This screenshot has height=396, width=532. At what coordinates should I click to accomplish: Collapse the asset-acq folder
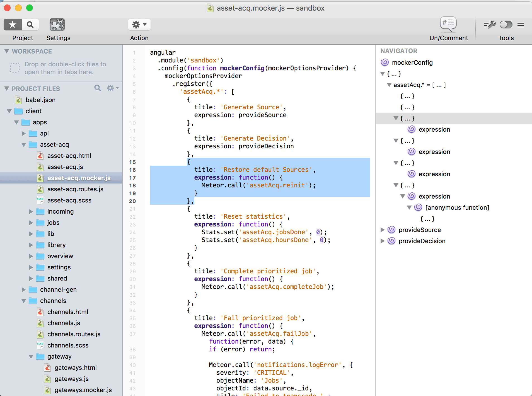click(24, 145)
